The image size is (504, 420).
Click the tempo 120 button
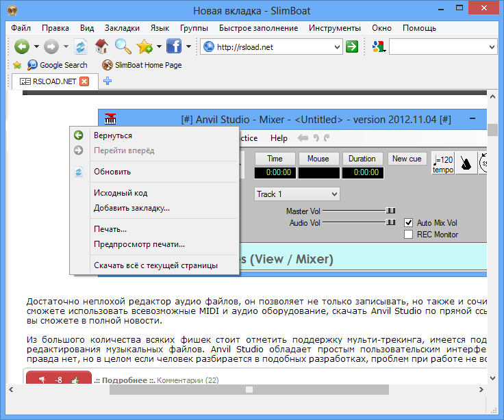coord(442,163)
